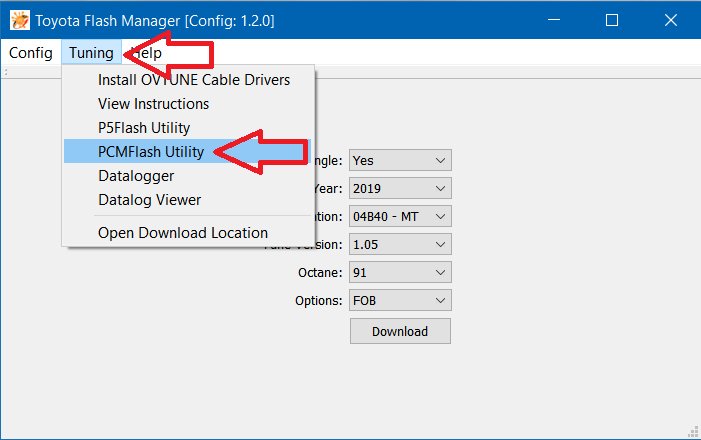
Task: Select Install OVTUNE Cable Drivers
Action: click(188, 80)
